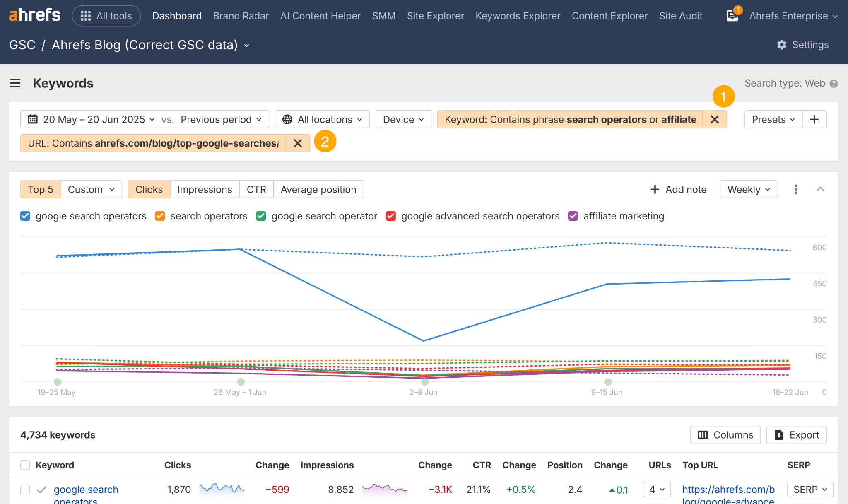This screenshot has width=848, height=504.
Task: Disable the google search operators series
Action: [25, 216]
